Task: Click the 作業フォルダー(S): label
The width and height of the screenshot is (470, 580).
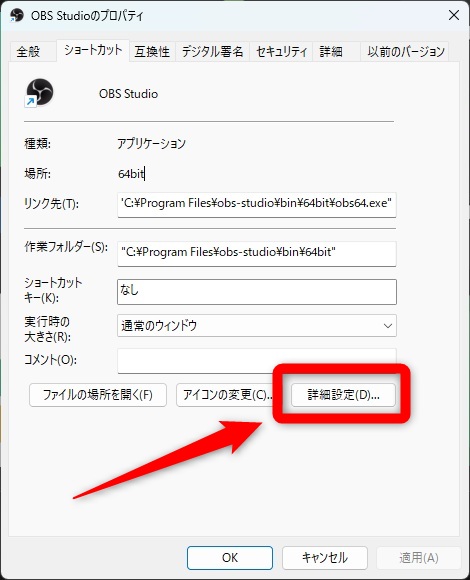Action: pos(66,247)
